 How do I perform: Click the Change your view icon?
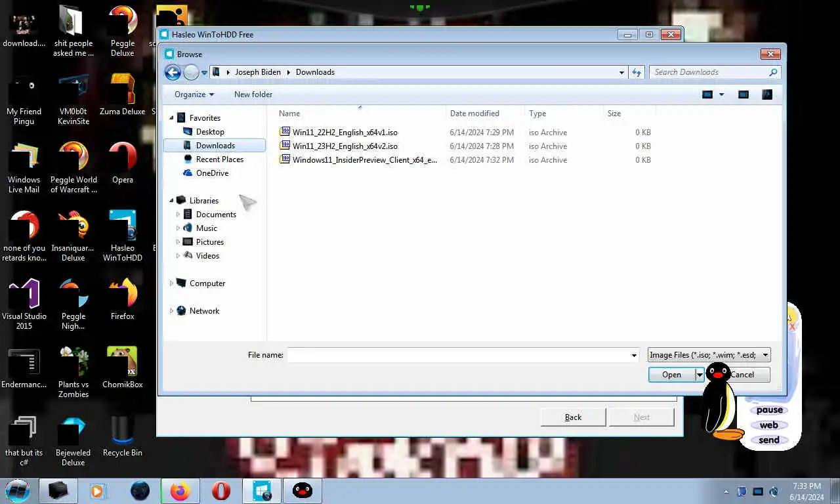coord(707,94)
